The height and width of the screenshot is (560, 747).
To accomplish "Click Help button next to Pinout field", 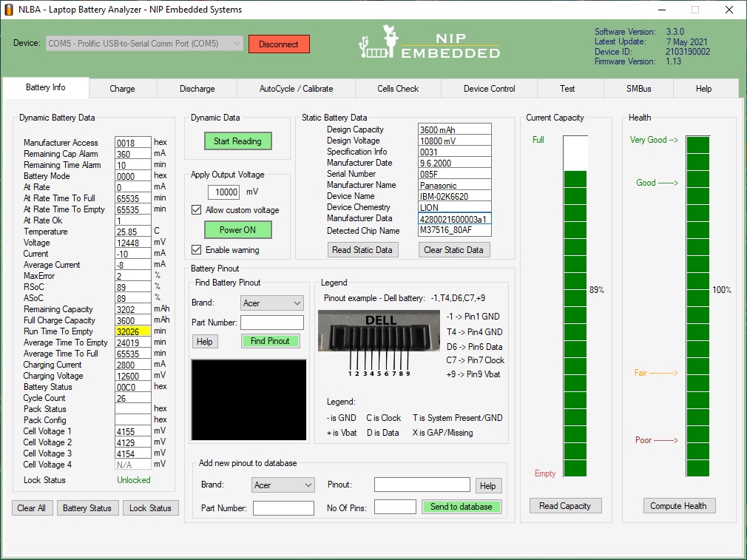I will 488,485.
